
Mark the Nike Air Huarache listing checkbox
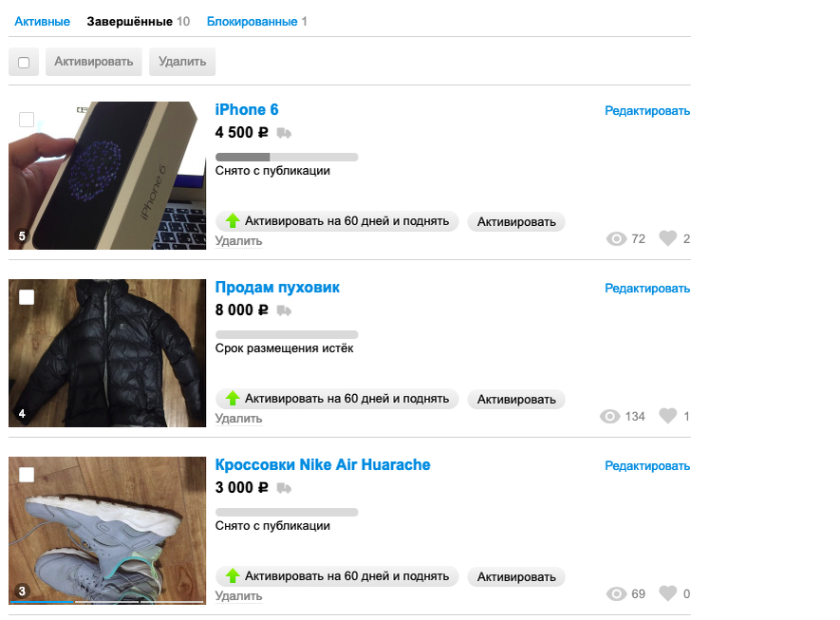[x=27, y=474]
